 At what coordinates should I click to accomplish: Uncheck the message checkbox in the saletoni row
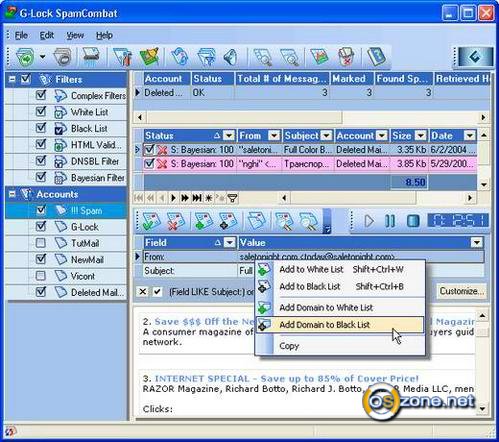pos(149,149)
